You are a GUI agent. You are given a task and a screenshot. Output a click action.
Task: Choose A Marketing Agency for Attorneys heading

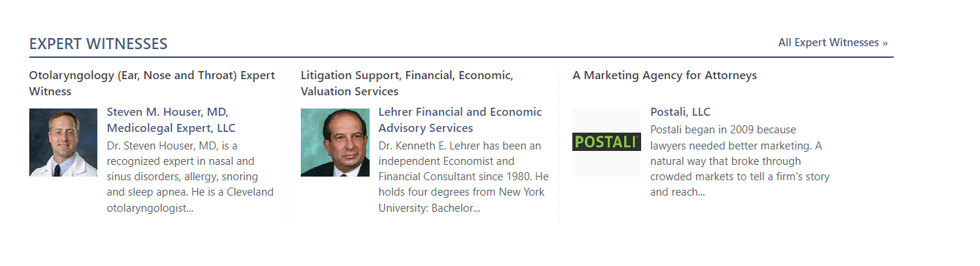point(665,75)
